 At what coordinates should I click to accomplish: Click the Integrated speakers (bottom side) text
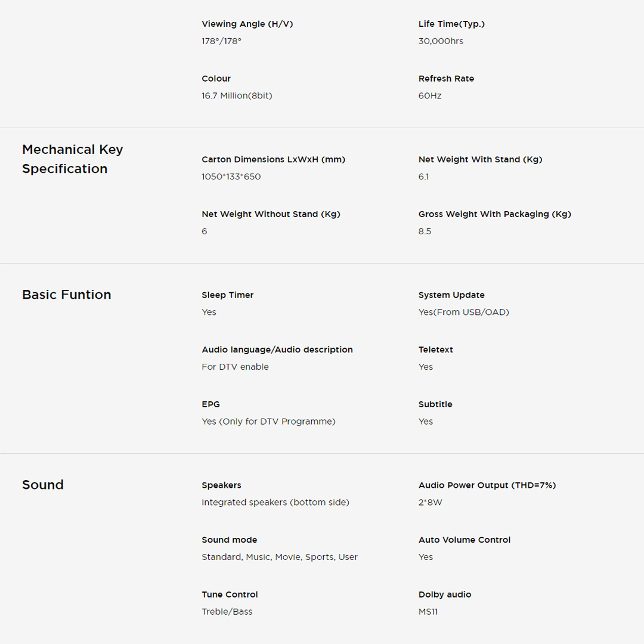[275, 503]
